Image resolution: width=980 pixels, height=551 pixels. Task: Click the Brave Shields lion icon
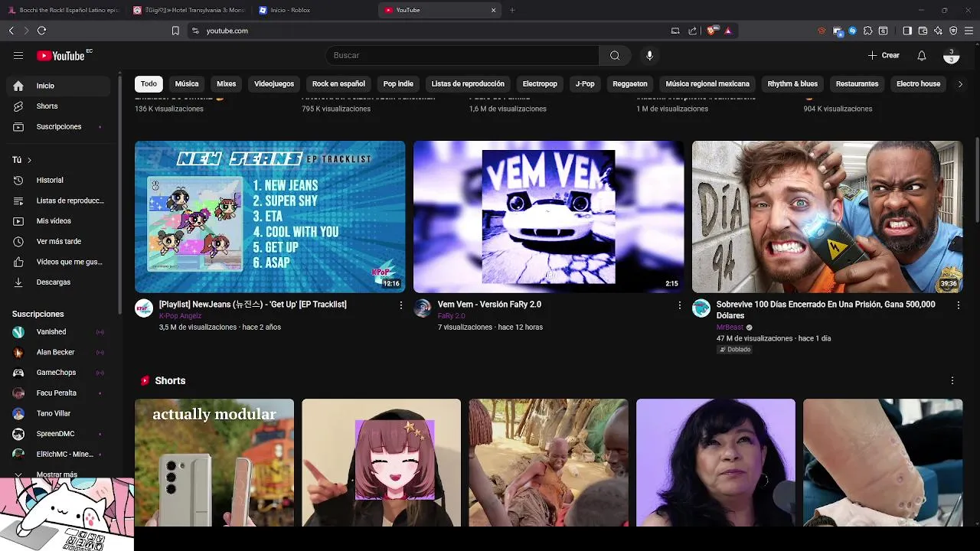711,31
